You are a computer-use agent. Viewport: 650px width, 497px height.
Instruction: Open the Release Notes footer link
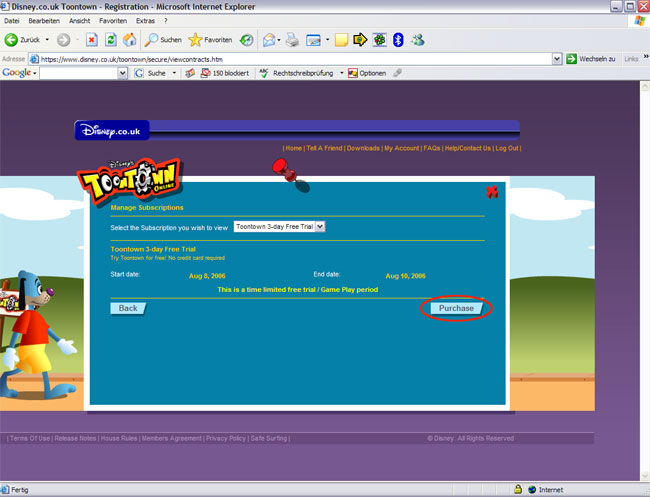tap(75, 438)
